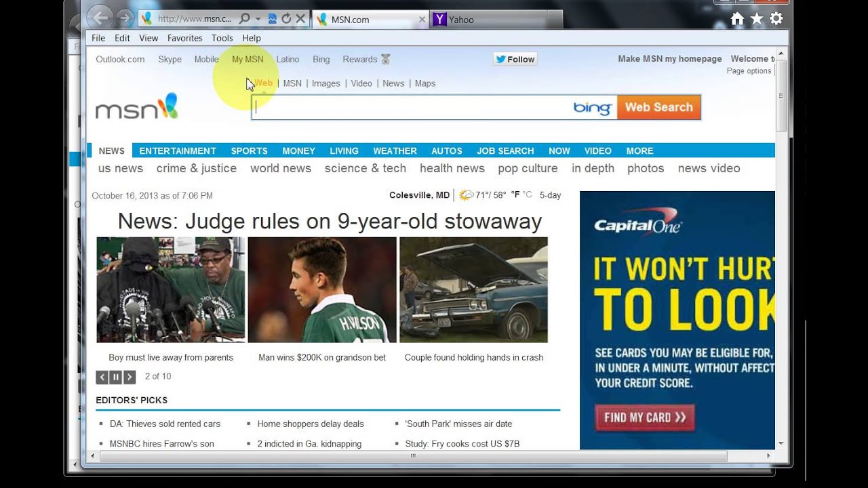
Task: Pause the news slideshow
Action: pyautogui.click(x=116, y=377)
